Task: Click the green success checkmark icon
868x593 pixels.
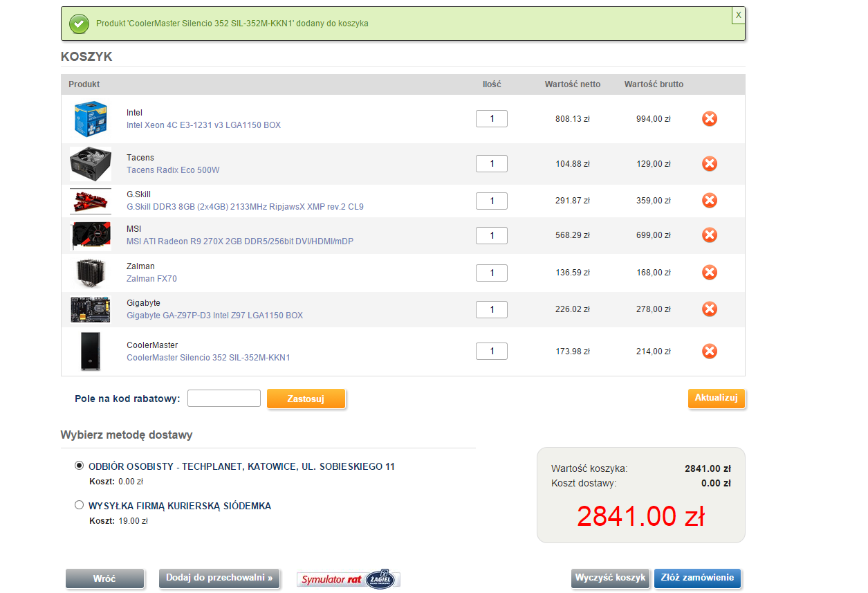Action: [x=79, y=24]
